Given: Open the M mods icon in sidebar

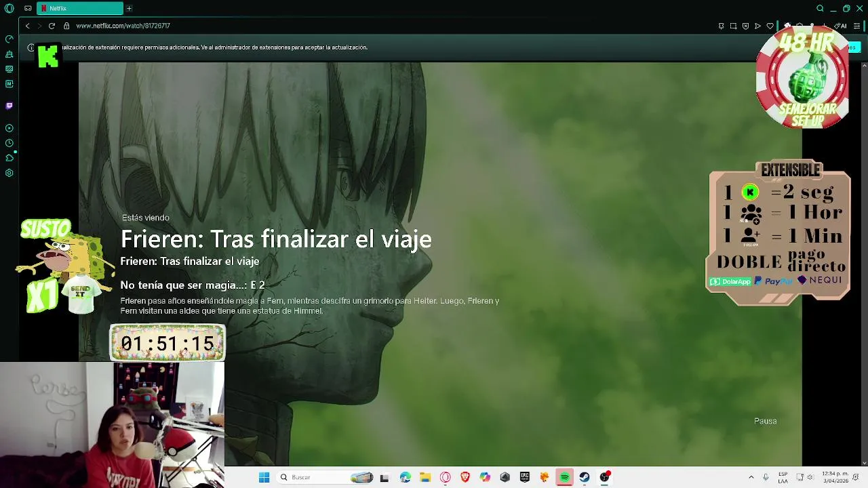Looking at the screenshot, I should coord(9,83).
